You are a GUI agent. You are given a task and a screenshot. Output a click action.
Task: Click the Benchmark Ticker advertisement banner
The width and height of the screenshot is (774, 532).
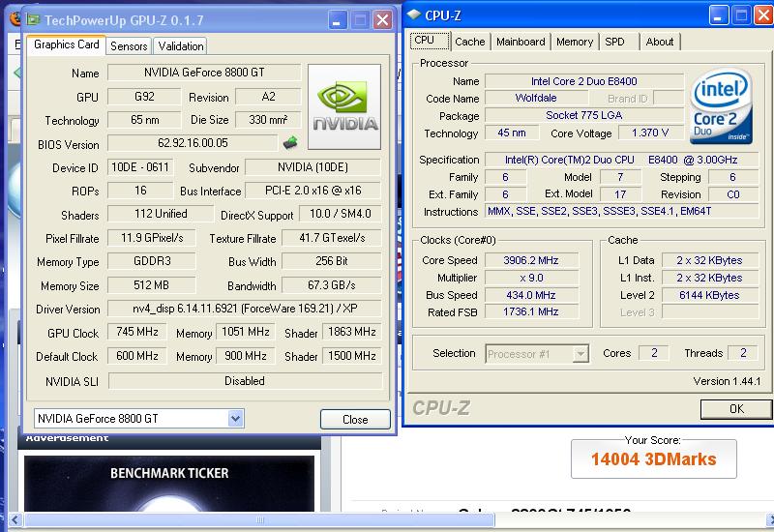[x=168, y=484]
